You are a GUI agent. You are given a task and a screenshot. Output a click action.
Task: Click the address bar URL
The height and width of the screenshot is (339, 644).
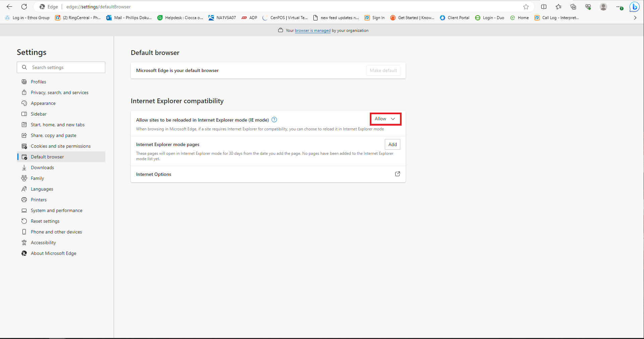click(x=99, y=7)
